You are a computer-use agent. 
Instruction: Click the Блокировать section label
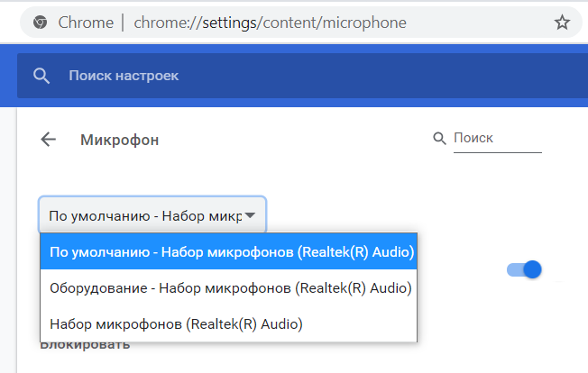pyautogui.click(x=85, y=345)
